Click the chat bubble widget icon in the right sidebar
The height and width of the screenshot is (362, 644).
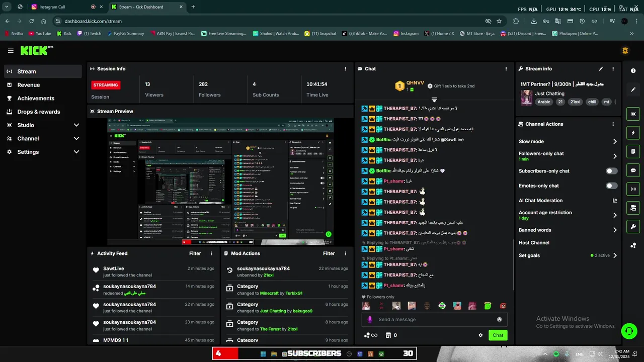click(x=633, y=170)
